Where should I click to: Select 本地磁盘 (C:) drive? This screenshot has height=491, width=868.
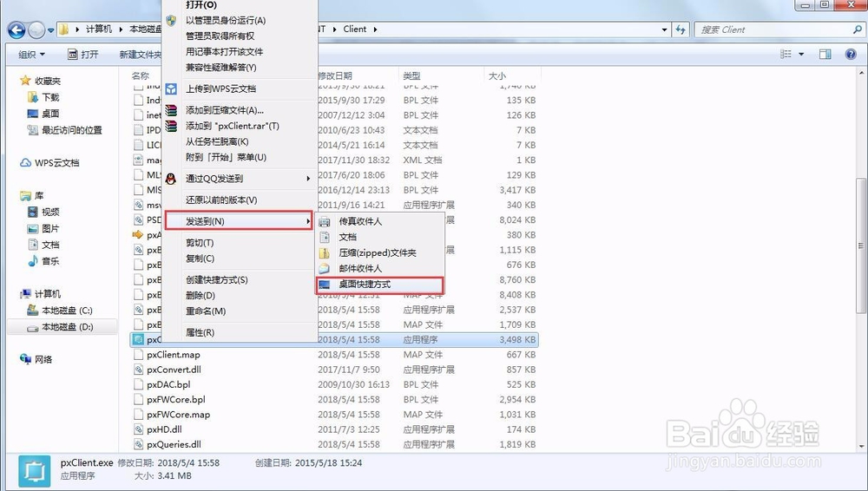[x=60, y=311]
